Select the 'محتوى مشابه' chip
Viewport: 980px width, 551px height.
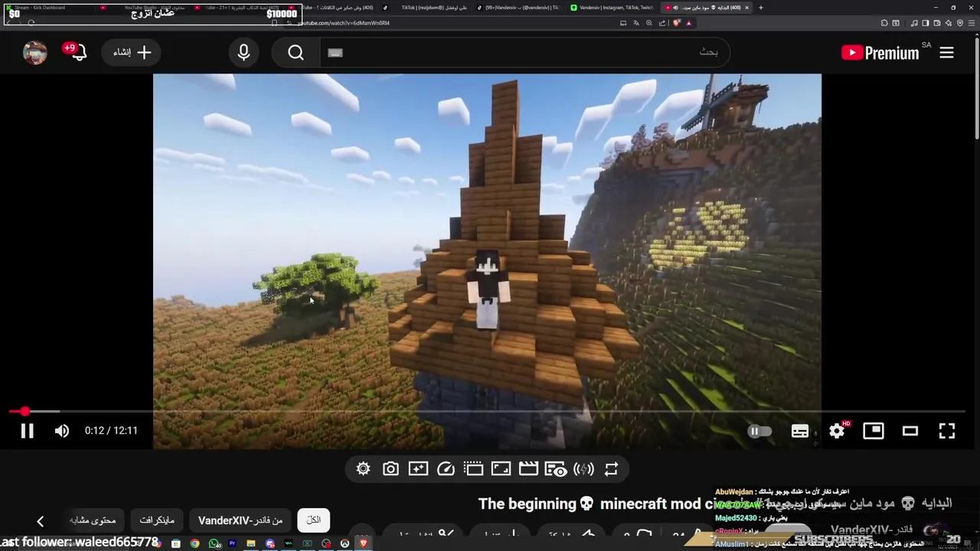93,520
